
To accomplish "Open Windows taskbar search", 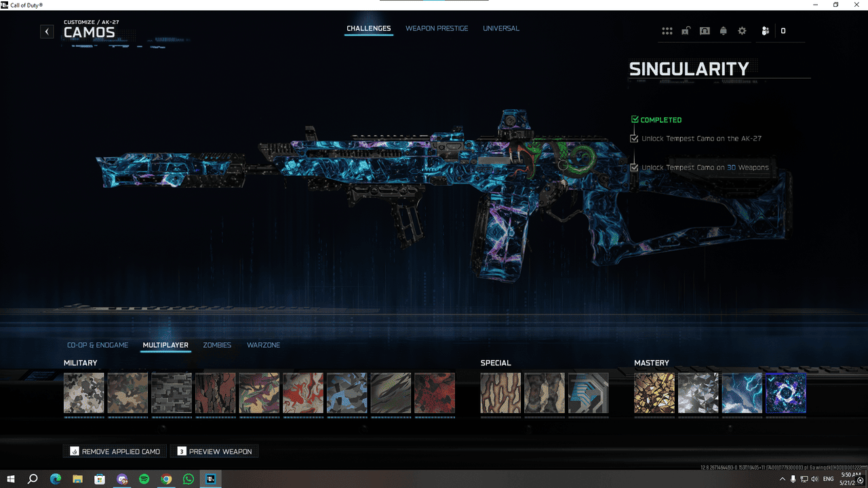I will pyautogui.click(x=33, y=479).
